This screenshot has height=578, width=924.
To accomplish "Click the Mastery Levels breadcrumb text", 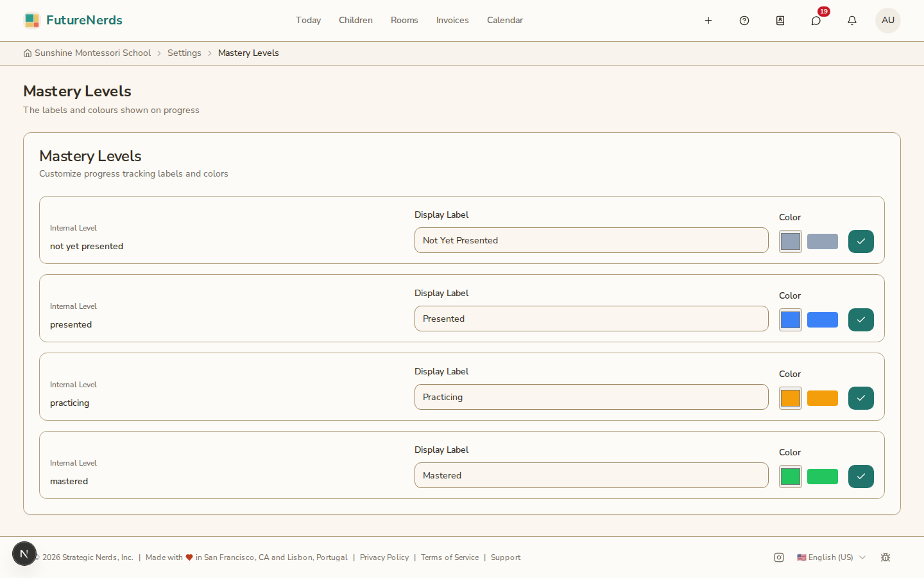I will point(248,53).
